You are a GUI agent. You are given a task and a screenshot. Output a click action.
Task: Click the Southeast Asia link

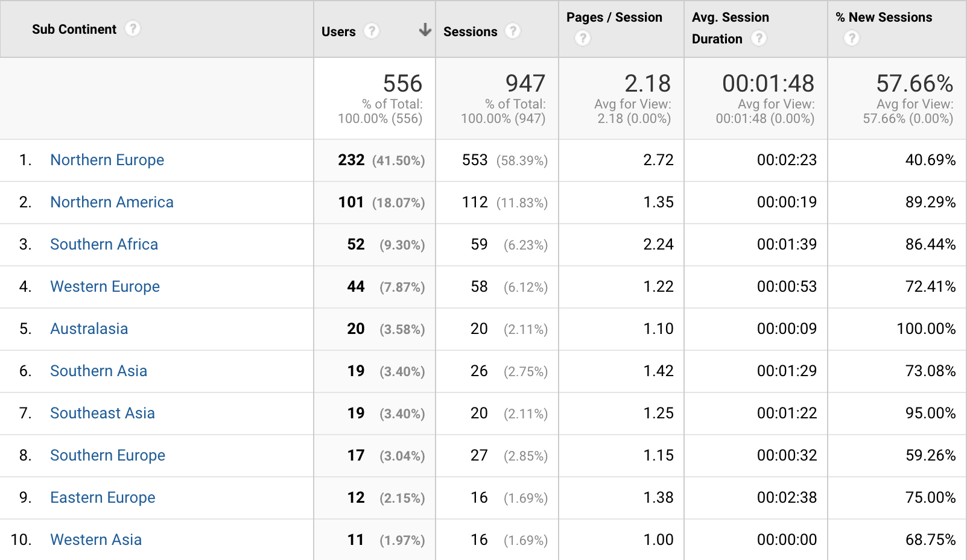tap(103, 413)
